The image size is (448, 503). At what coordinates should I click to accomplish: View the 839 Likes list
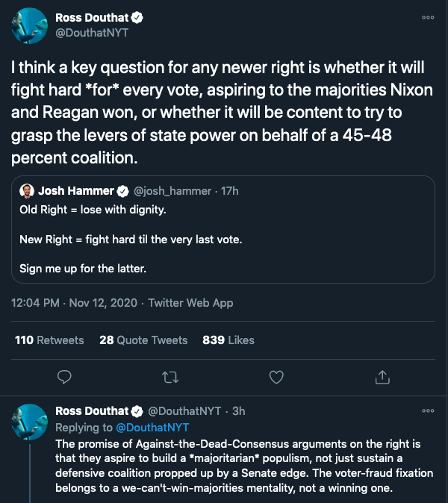pos(228,340)
